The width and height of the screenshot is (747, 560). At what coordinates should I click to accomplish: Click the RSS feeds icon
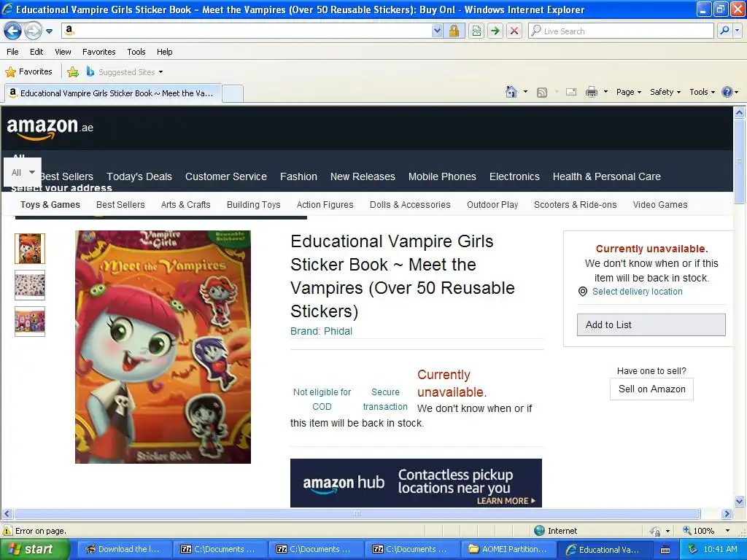[x=542, y=93]
